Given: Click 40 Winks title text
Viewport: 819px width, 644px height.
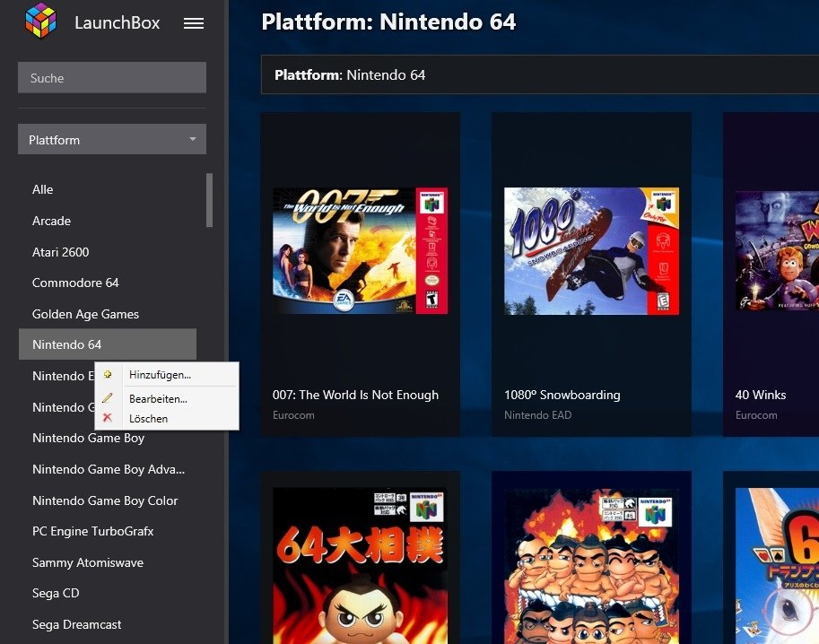Looking at the screenshot, I should pos(761,395).
